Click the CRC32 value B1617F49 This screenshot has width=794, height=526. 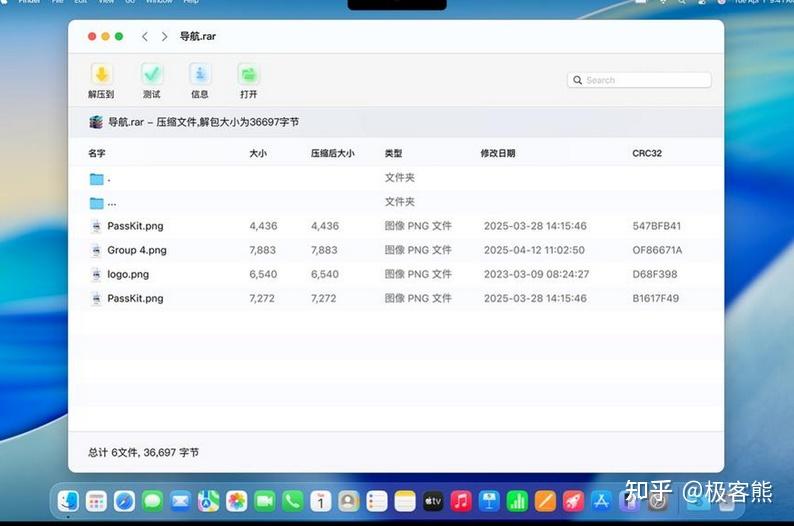tap(656, 298)
